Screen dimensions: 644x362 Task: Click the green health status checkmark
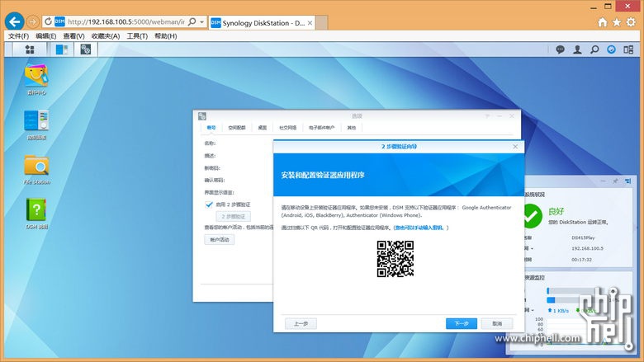point(533,216)
